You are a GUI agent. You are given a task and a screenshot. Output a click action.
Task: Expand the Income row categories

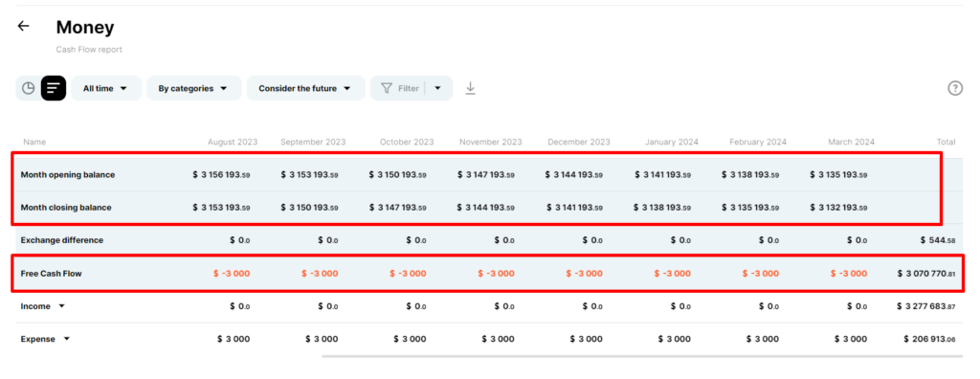point(61,306)
